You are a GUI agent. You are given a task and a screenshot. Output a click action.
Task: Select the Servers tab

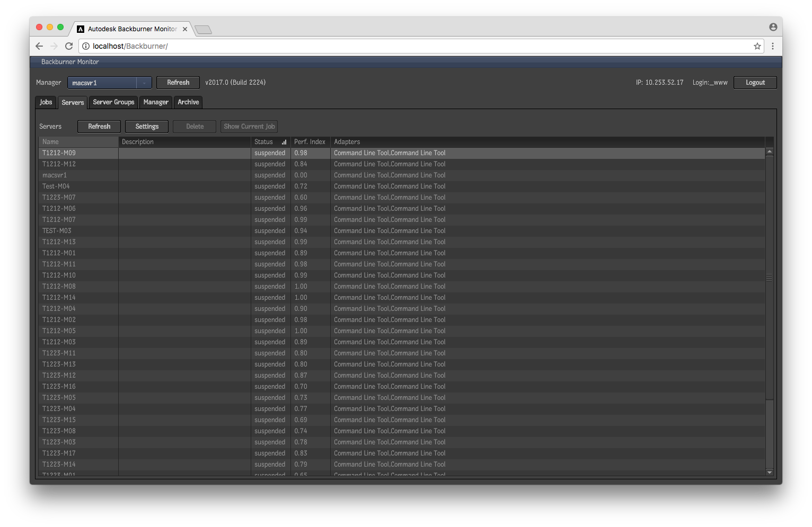(73, 103)
